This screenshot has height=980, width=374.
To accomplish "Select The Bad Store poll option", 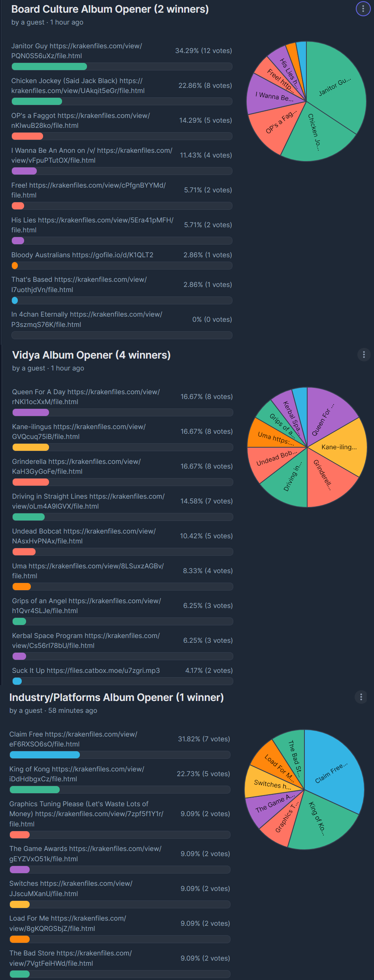I will [71, 958].
